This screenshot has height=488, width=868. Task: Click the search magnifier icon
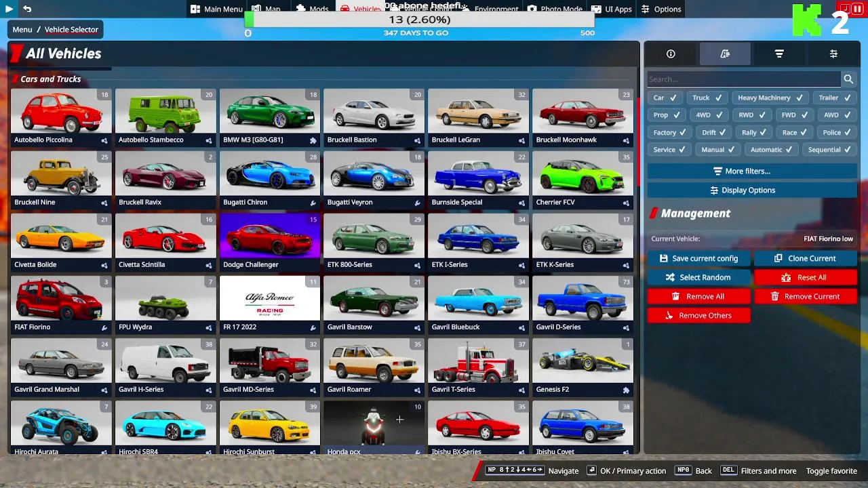pyautogui.click(x=848, y=79)
